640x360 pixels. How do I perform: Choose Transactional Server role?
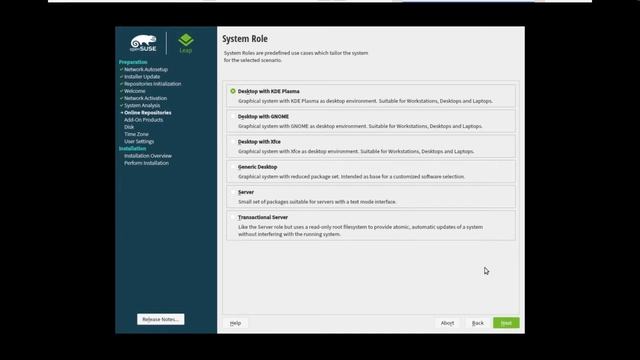click(233, 217)
